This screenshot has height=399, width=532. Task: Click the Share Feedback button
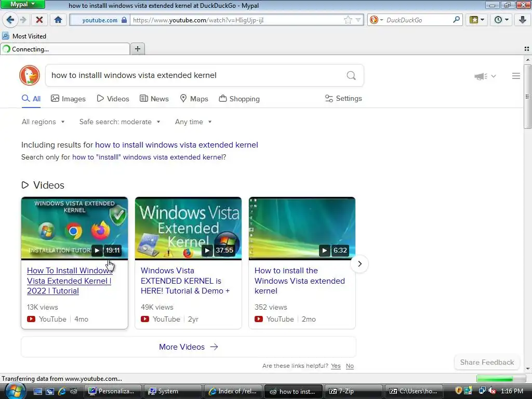[487, 362]
